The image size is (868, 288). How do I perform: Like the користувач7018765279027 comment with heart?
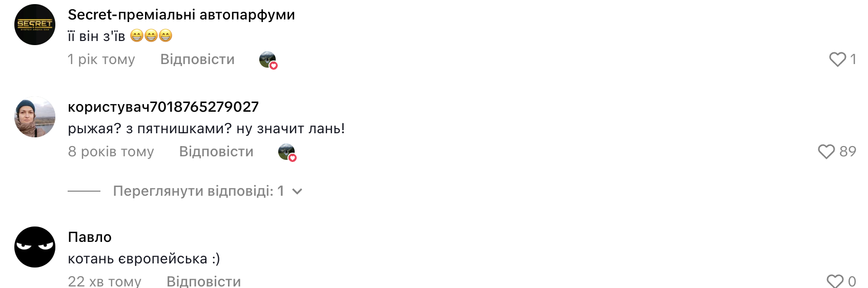[826, 152]
